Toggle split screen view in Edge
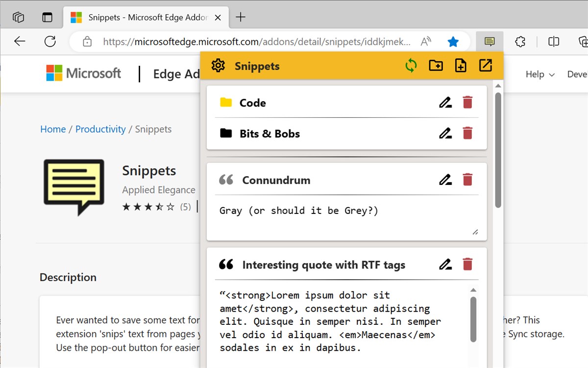This screenshot has height=368, width=588. click(553, 41)
